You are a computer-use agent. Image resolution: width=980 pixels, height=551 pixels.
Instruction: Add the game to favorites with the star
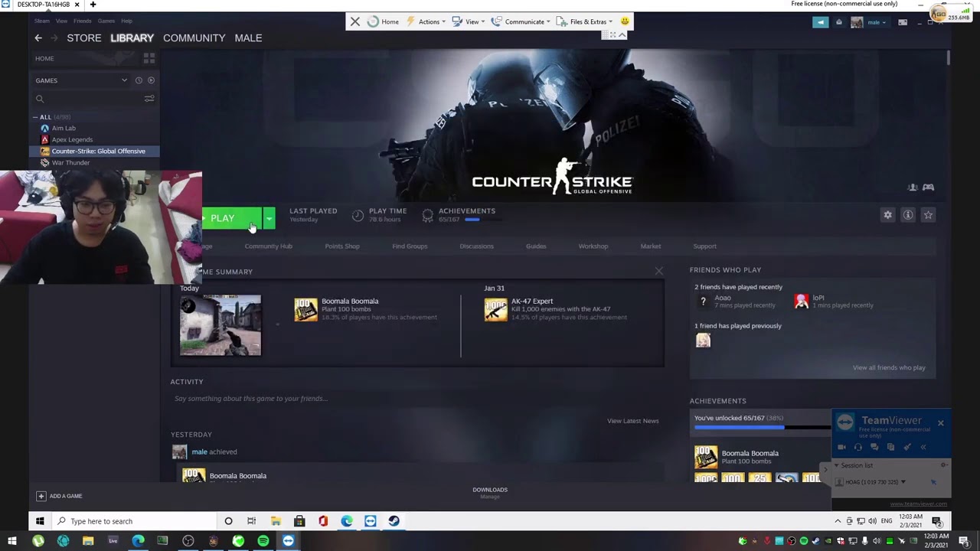coord(928,215)
